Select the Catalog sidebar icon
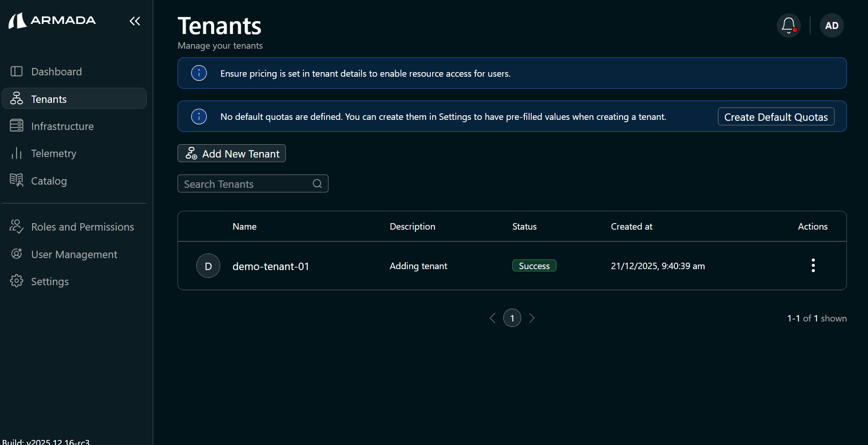The height and width of the screenshot is (445, 868). click(x=17, y=180)
